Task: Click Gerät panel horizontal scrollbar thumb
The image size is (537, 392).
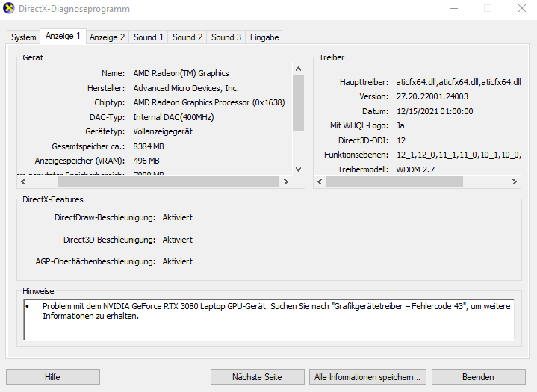Action: (x=169, y=181)
